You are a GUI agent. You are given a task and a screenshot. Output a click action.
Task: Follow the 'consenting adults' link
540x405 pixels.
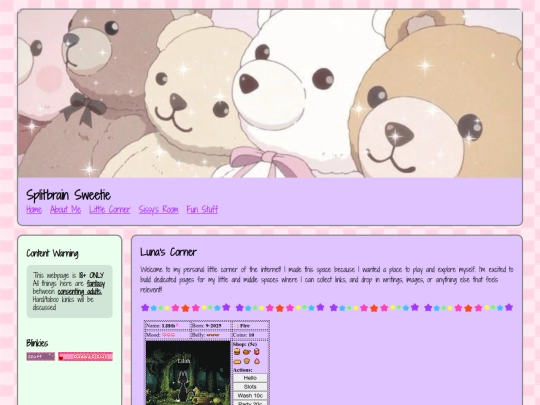point(80,292)
